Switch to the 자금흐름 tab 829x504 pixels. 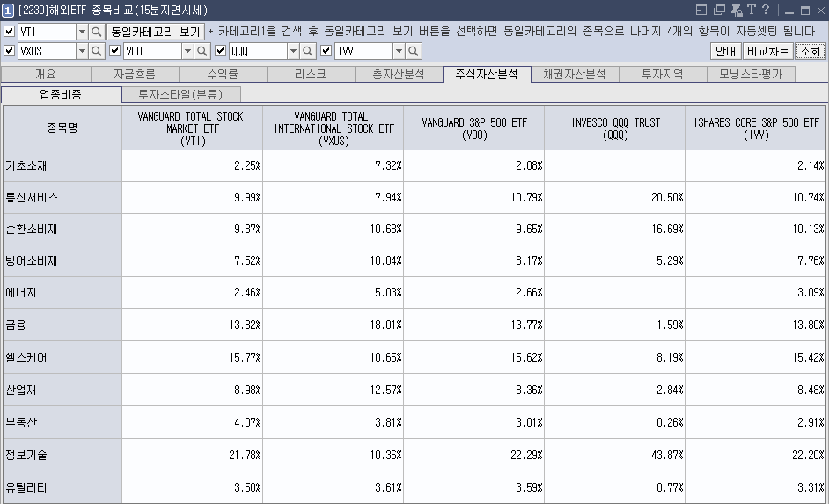click(135, 75)
